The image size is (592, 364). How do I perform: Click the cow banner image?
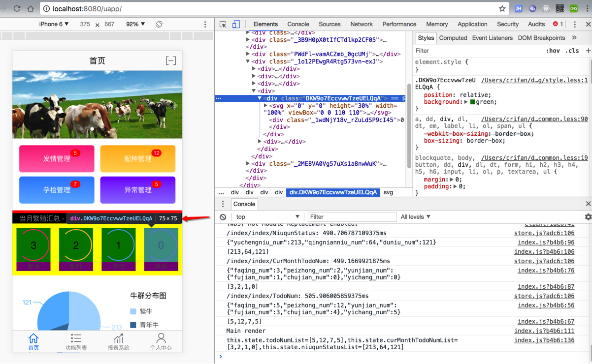98,104
